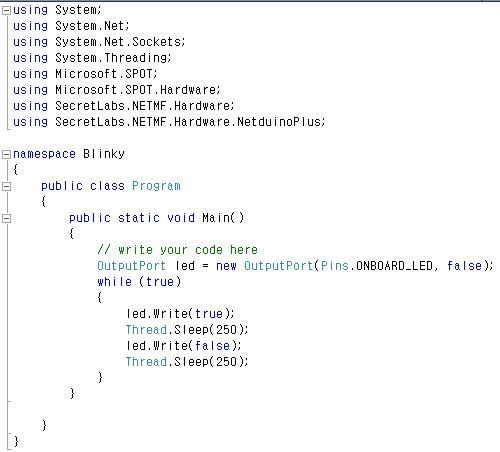Click the line 'using System.Threading;'
Image resolution: width=500 pixels, height=452 pixels.
click(92, 58)
